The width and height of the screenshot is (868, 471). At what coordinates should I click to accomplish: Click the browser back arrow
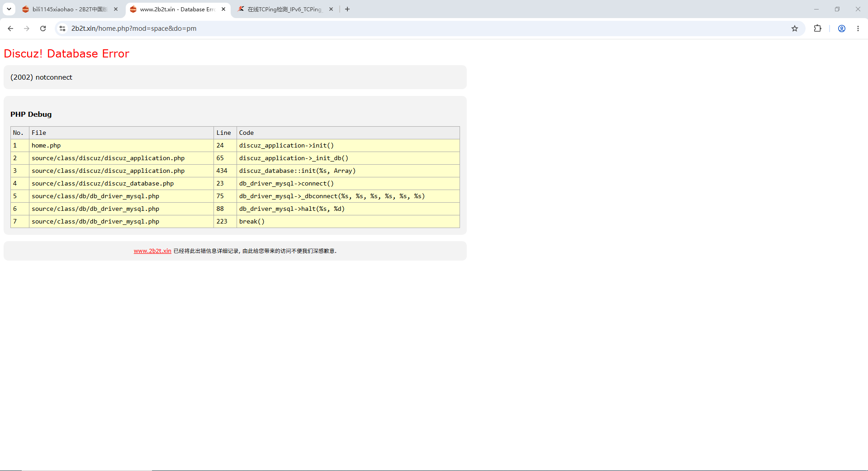point(10,29)
